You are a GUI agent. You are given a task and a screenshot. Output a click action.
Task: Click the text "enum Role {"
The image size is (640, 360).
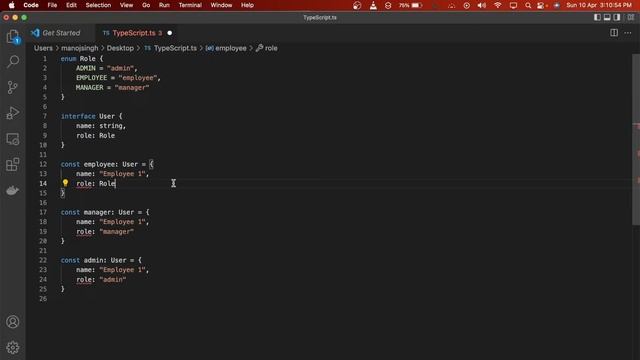point(82,59)
